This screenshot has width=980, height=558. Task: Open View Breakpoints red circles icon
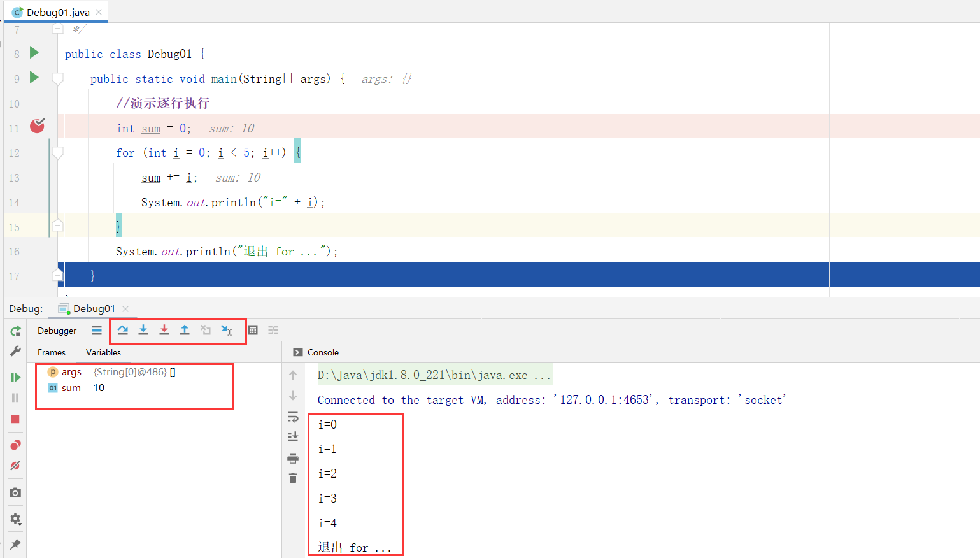coord(15,445)
